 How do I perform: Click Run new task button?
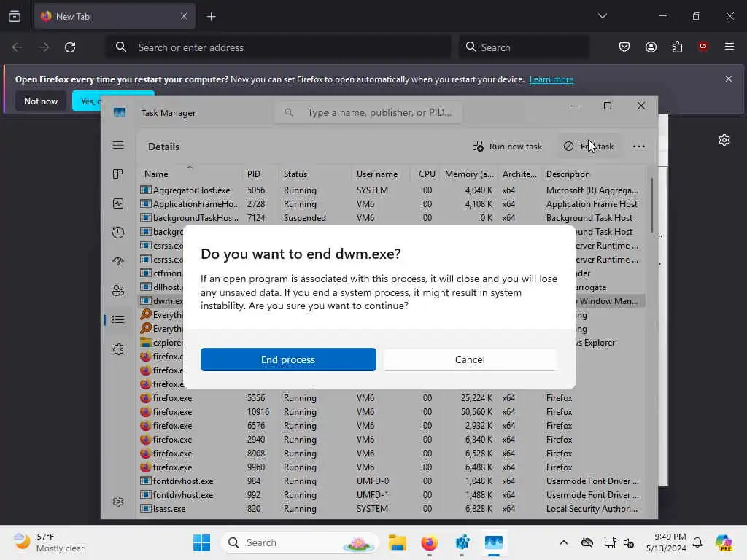tap(507, 147)
